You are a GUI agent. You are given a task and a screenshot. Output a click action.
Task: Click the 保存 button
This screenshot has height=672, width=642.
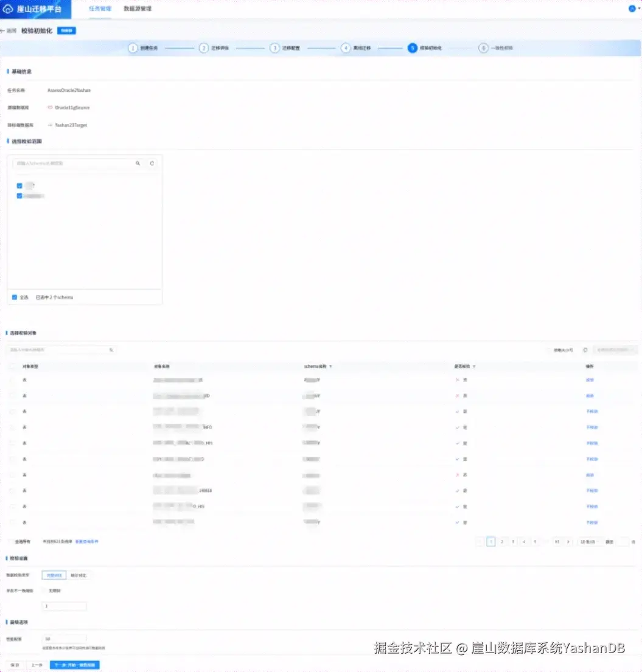[x=15, y=665]
